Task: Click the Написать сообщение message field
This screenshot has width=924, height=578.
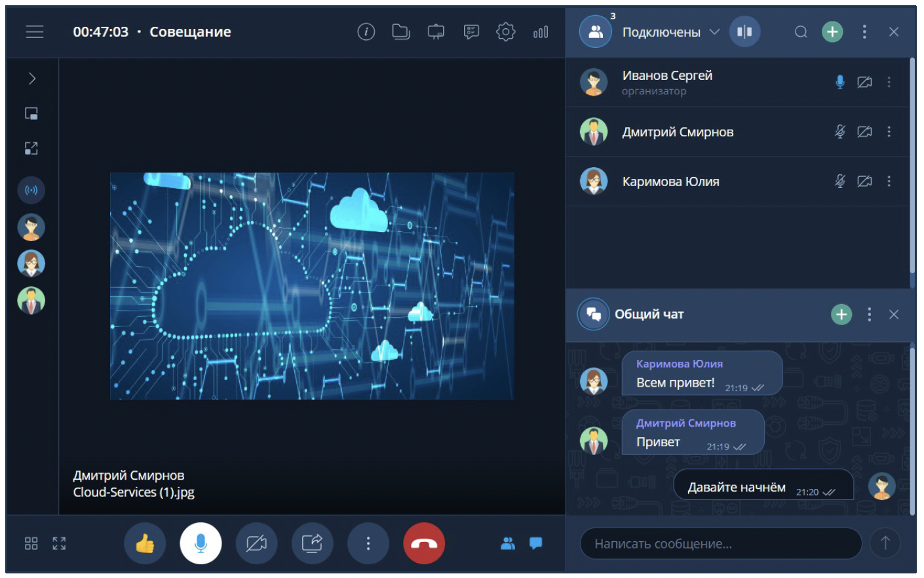Action: pyautogui.click(x=721, y=543)
